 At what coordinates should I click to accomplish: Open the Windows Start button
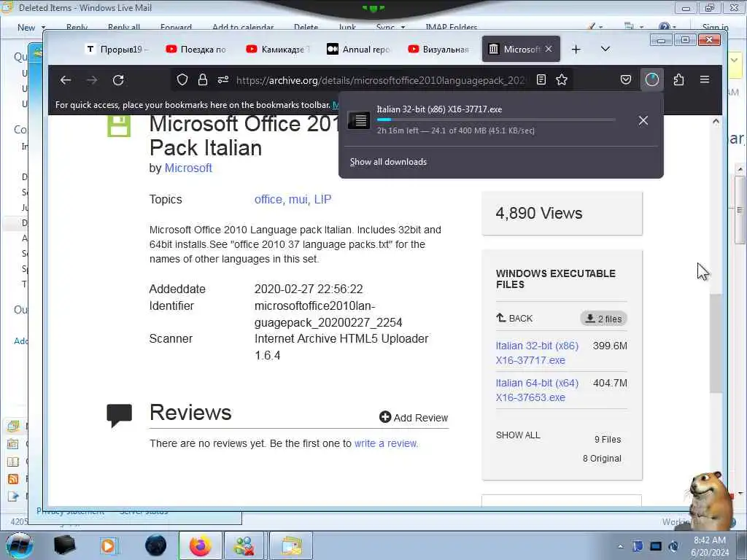click(20, 545)
